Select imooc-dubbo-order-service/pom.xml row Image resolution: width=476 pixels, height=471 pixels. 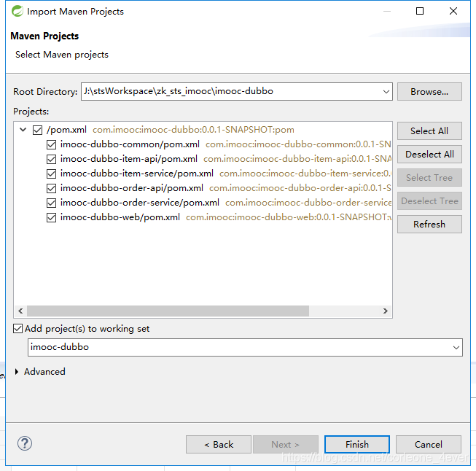[x=140, y=203]
